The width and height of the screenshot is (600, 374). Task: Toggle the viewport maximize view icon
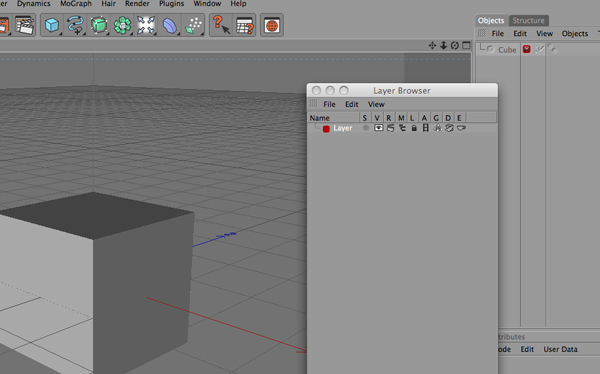pos(466,46)
